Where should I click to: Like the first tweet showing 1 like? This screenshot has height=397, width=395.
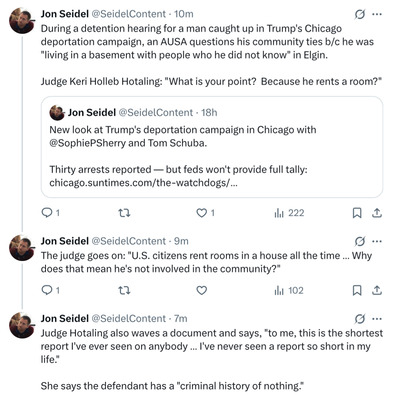coord(205,213)
